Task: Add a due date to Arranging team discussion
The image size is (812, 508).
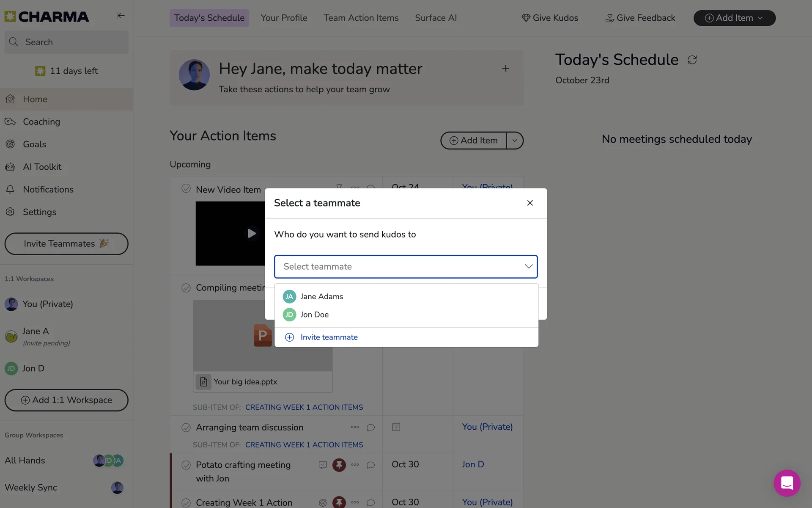Action: tap(396, 427)
